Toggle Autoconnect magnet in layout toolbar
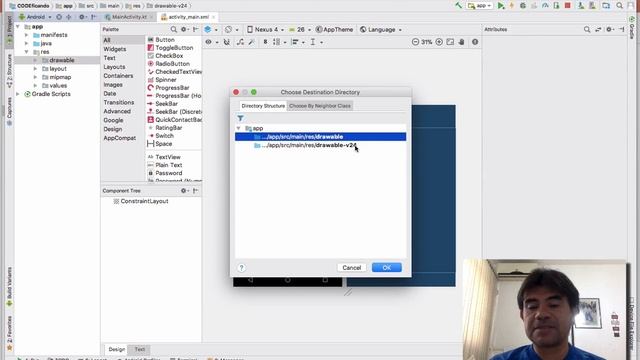Image resolution: width=640 pixels, height=360 pixels. click(x=227, y=42)
